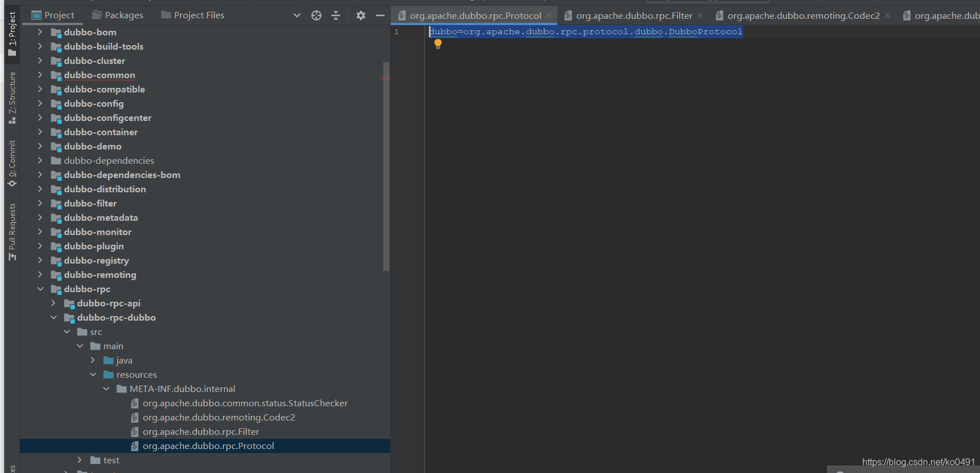This screenshot has height=473, width=980.
Task: Click the resources folder icon
Action: [109, 374]
